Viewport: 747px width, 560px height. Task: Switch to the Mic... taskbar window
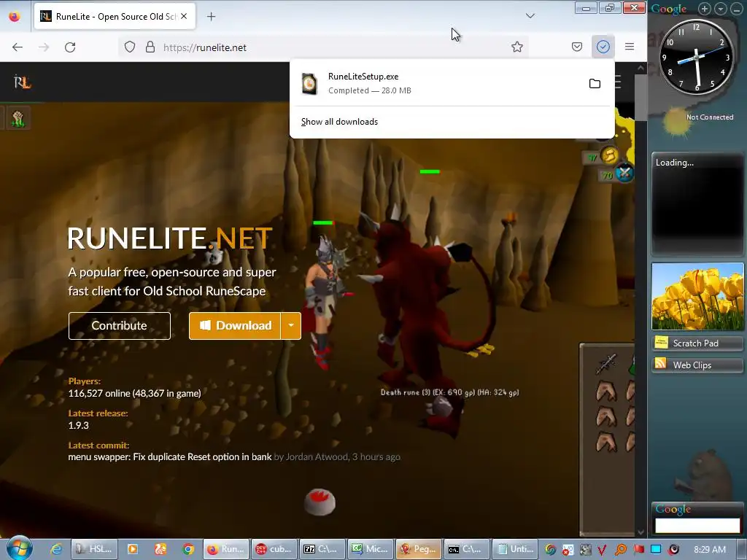tap(370, 549)
